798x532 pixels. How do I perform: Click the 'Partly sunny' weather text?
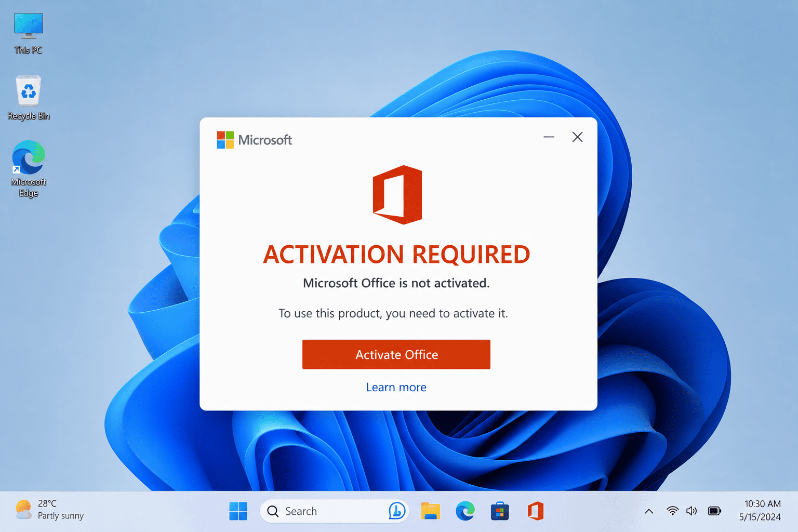coord(61,516)
